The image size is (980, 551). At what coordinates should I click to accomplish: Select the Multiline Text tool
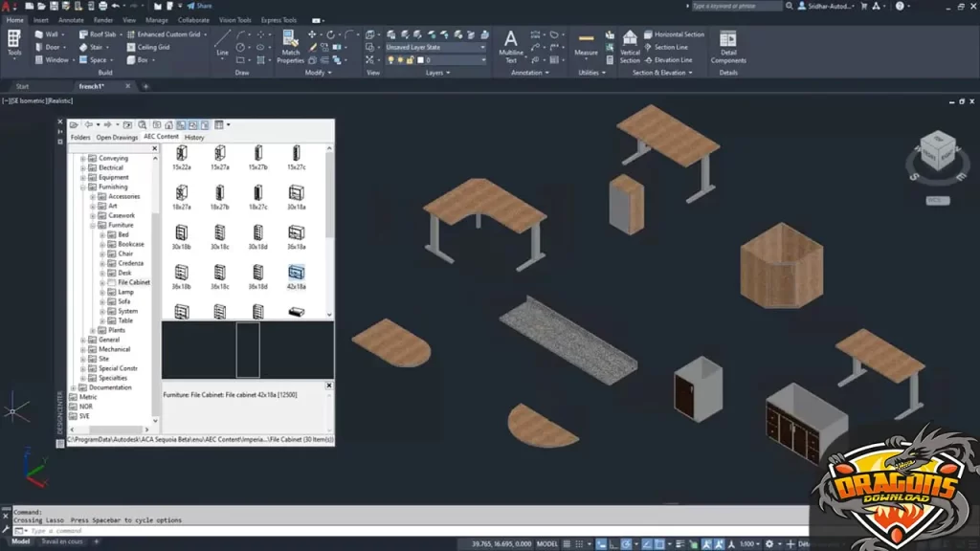pyautogui.click(x=511, y=47)
